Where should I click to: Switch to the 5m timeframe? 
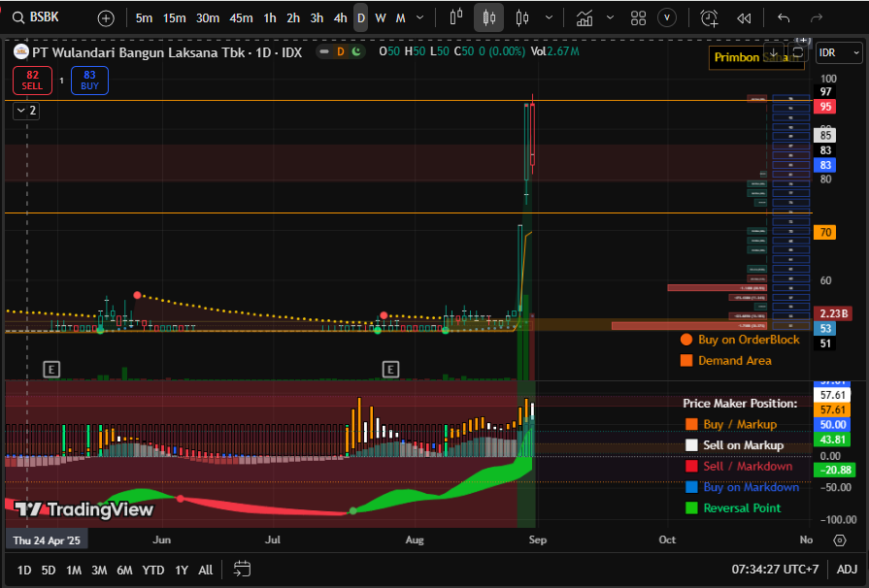point(144,18)
